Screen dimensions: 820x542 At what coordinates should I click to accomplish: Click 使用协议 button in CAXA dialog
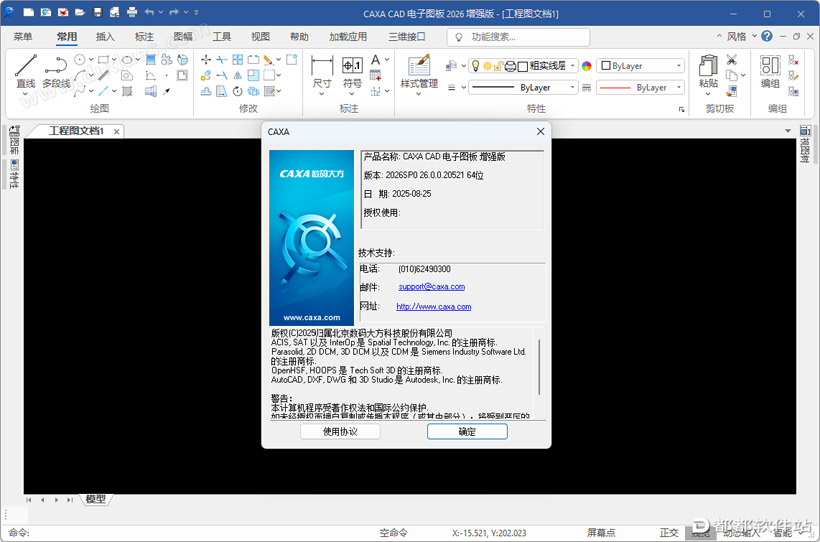click(x=340, y=432)
